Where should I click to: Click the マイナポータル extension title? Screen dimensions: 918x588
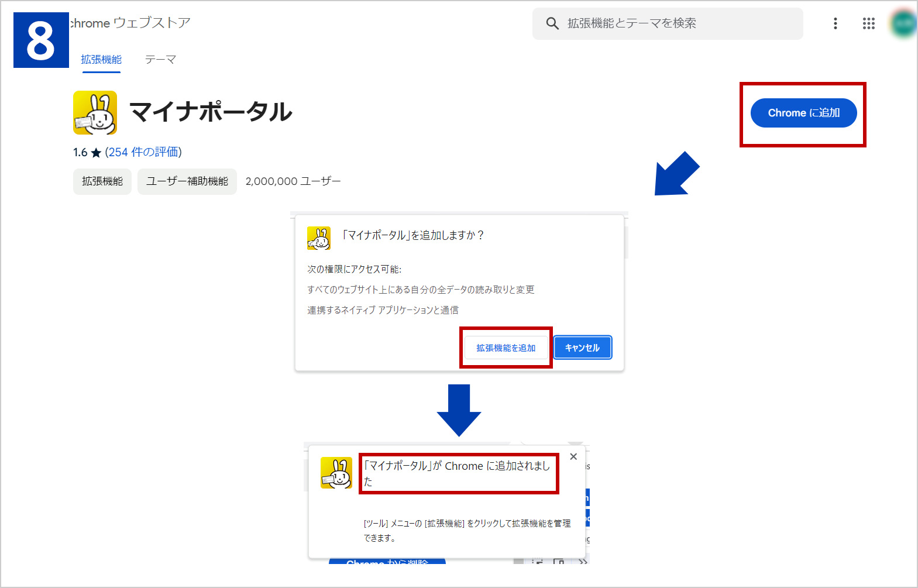pos(211,112)
